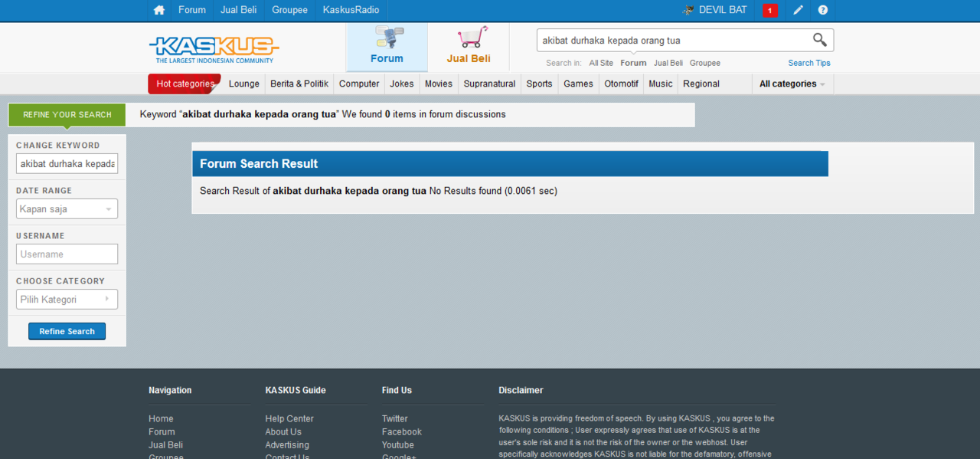Open the Berita & Politik category

coord(299,84)
